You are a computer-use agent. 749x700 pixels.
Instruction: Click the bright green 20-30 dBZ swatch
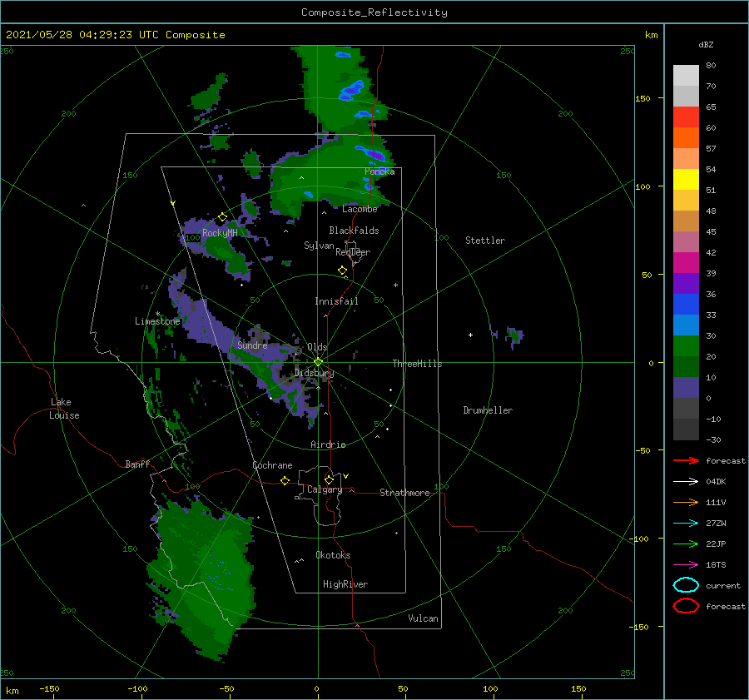tap(686, 345)
